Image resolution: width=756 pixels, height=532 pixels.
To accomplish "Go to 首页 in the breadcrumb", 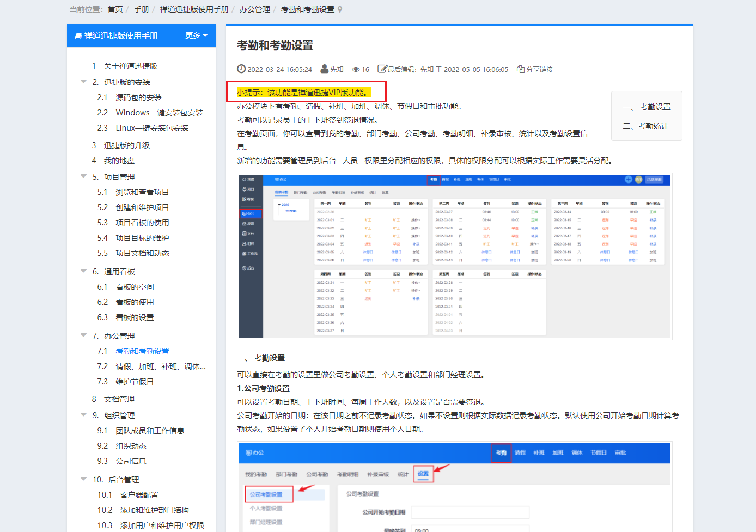I will 115,9.
